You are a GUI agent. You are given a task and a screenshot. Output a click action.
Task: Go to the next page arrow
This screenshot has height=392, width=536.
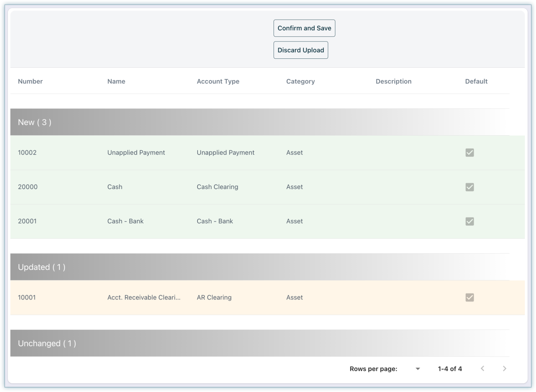click(504, 369)
